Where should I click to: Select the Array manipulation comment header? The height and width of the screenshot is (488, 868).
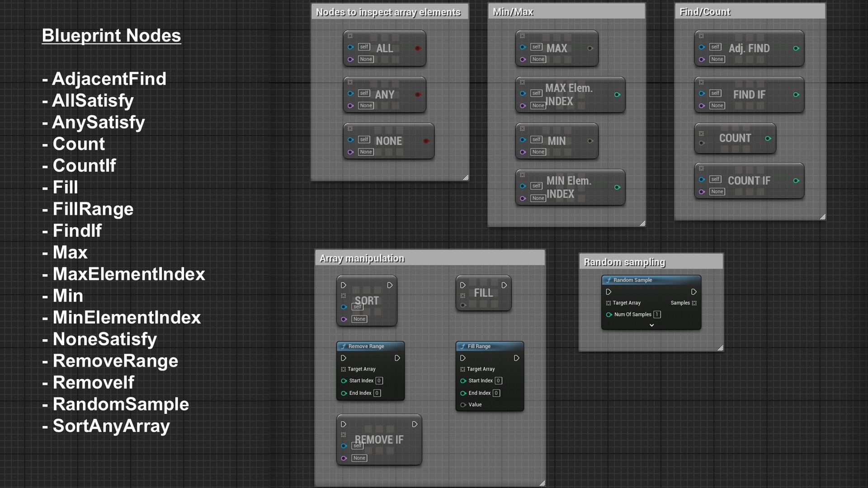click(430, 258)
